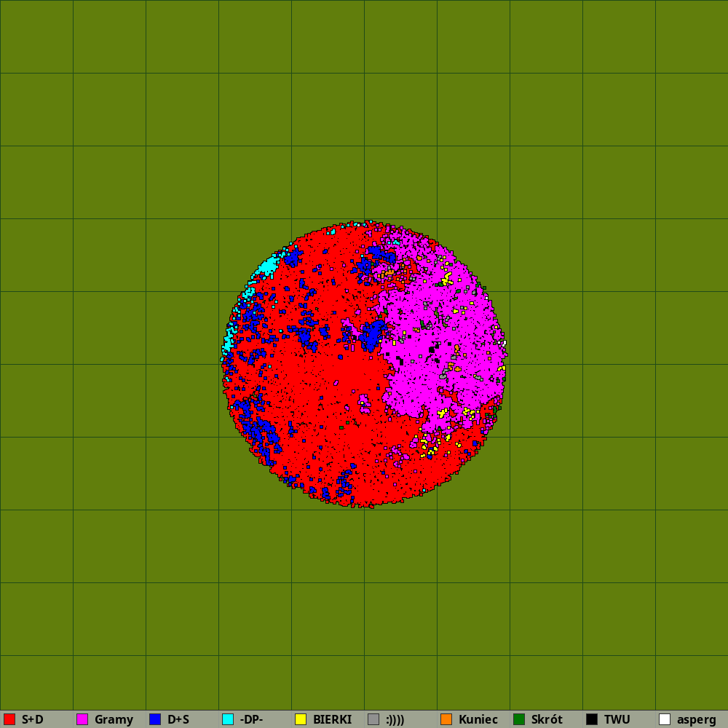Viewport: 728px width, 728px height.
Task: Pick the gray :)))) legend swatch
Action: click(373, 719)
